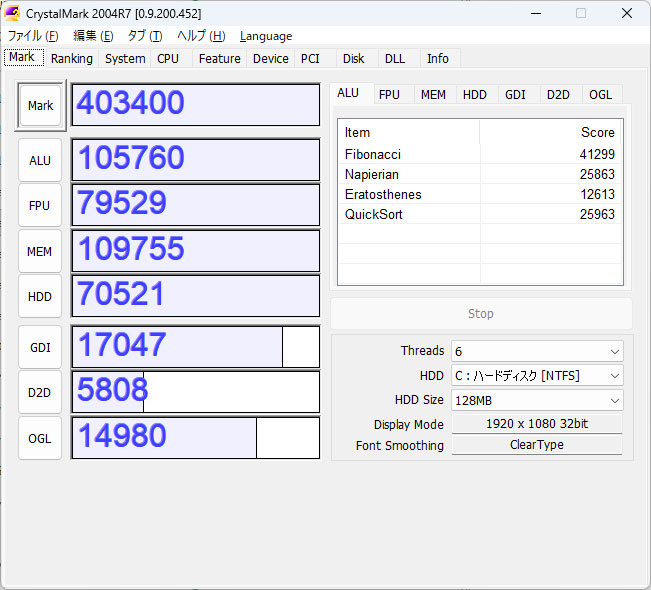Screen dimensions: 651x590
Task: Switch to the Ranking tab
Action: coord(72,59)
